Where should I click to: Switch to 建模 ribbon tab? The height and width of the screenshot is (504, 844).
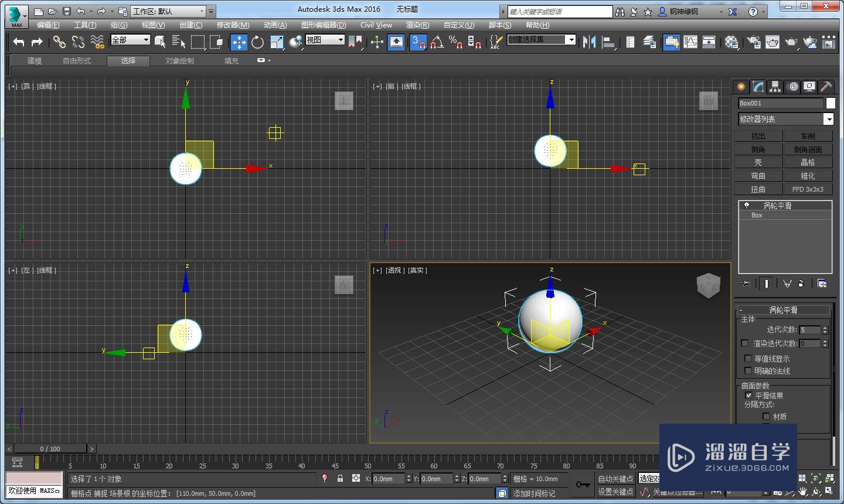(x=35, y=61)
